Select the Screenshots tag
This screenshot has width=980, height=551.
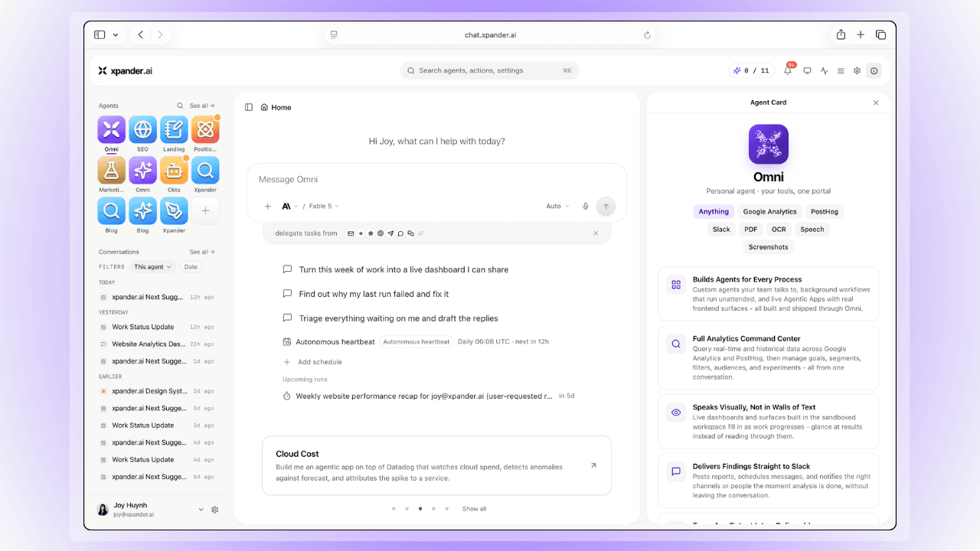tap(768, 246)
